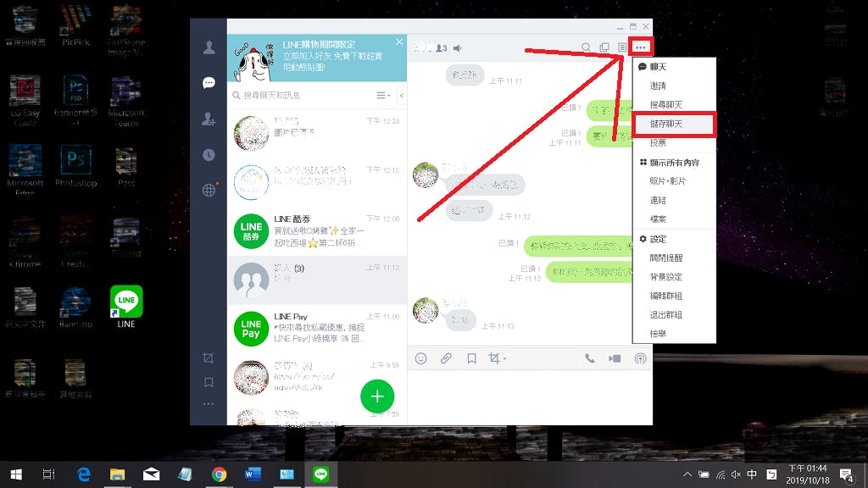Start a voice call with phone icon
This screenshot has width=868, height=488.
tap(590, 358)
